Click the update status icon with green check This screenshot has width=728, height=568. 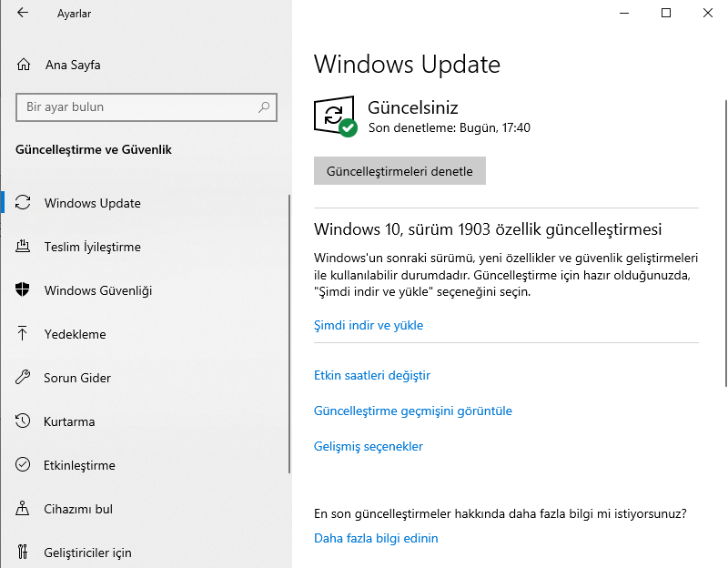coord(336,117)
